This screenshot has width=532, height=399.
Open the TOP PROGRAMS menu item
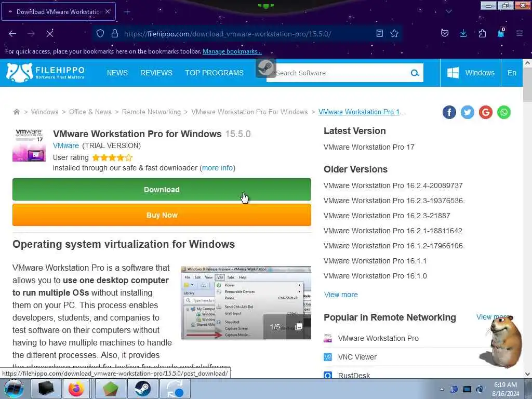[214, 73]
